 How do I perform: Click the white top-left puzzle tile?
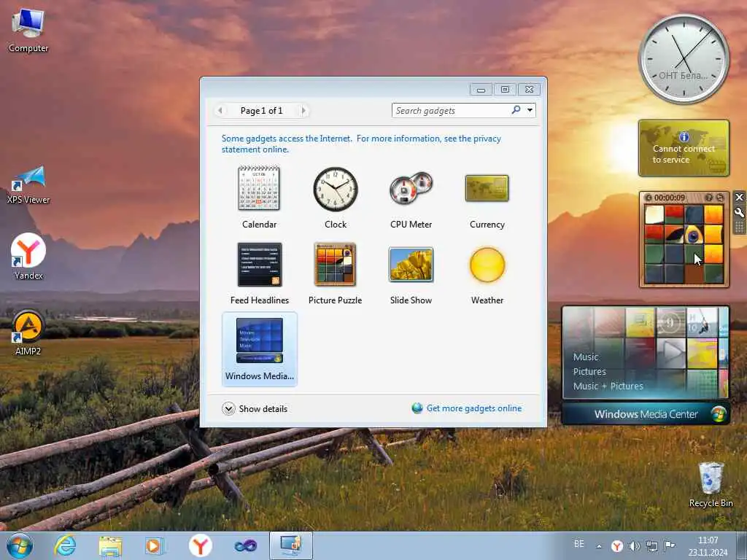click(654, 215)
